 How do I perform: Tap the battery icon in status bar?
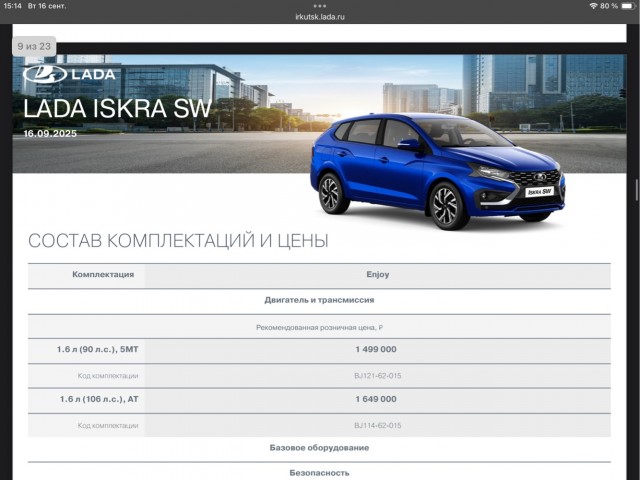click(628, 6)
